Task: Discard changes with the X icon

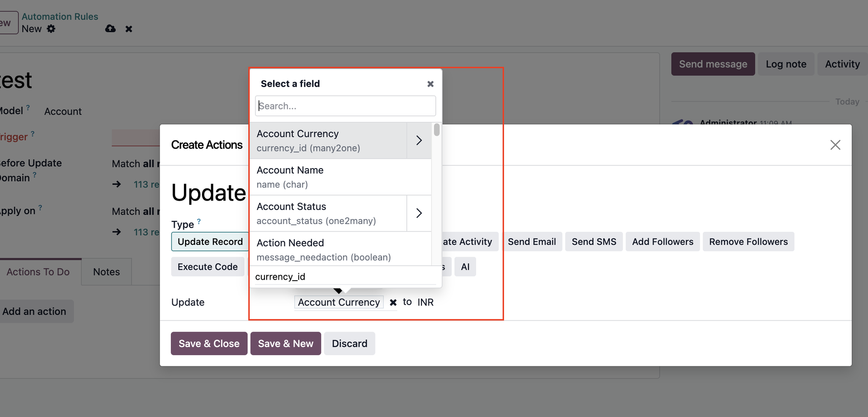Action: coord(129,29)
